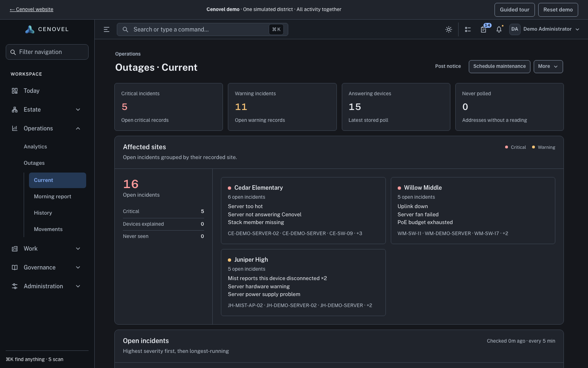The width and height of the screenshot is (588, 368).
Task: Click the Critical incidents summary card
Action: point(169,107)
